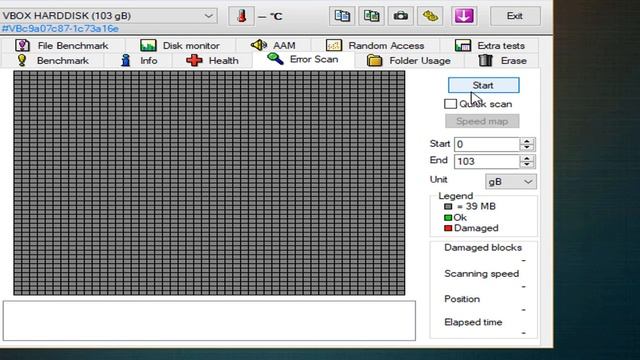Screen dimensions: 640x360
Task: Click the Elapsed time label
Action: click(x=473, y=322)
